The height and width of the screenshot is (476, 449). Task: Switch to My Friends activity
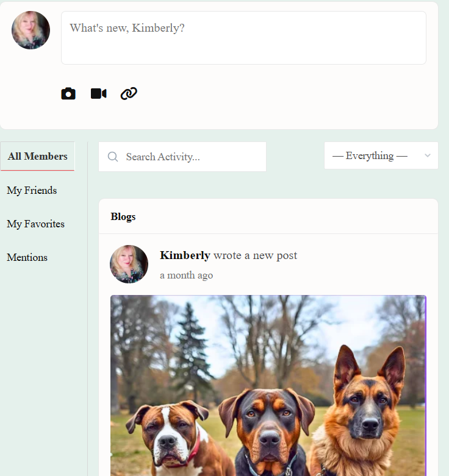click(x=32, y=191)
